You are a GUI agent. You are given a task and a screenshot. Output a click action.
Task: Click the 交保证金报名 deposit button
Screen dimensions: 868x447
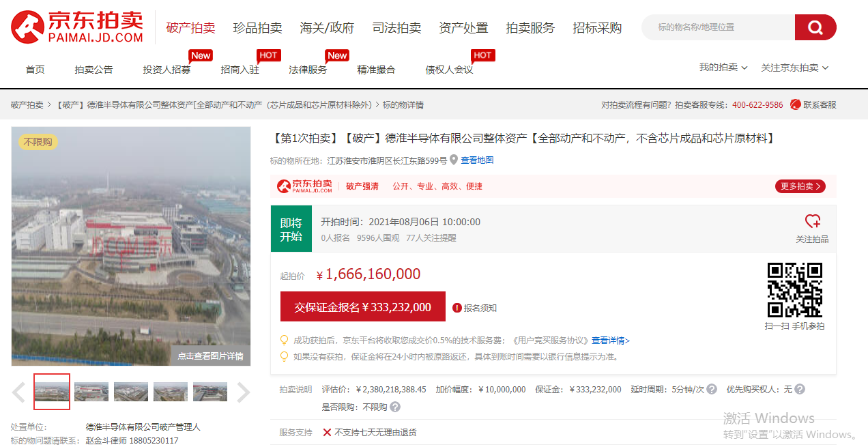point(363,307)
